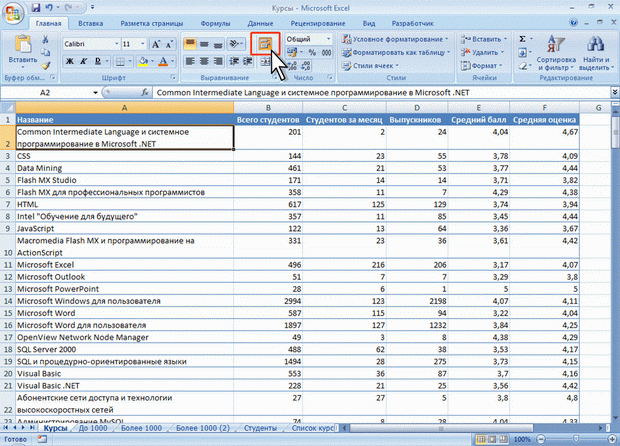The image size is (620, 446).
Task: Expand Форматировать как таблицу gallery
Action: pyautogui.click(x=396, y=52)
